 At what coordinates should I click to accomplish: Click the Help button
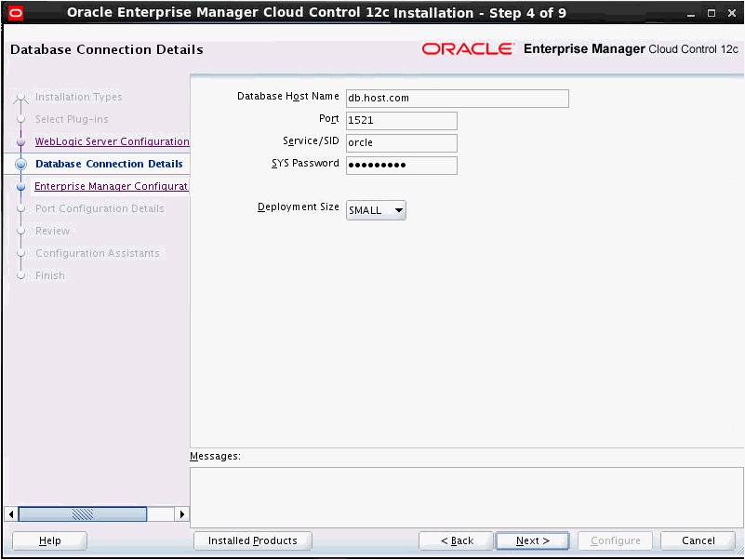tap(50, 540)
